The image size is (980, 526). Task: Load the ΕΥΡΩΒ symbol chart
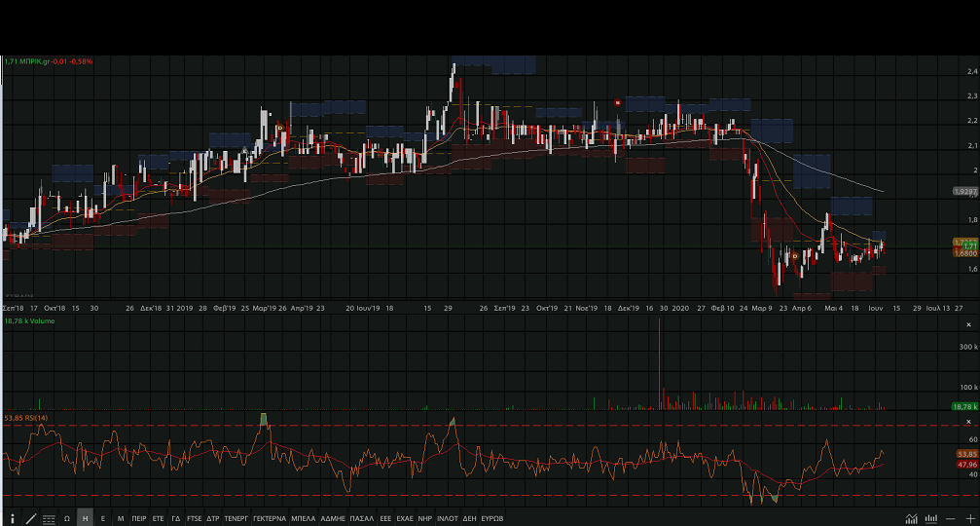pos(493,519)
